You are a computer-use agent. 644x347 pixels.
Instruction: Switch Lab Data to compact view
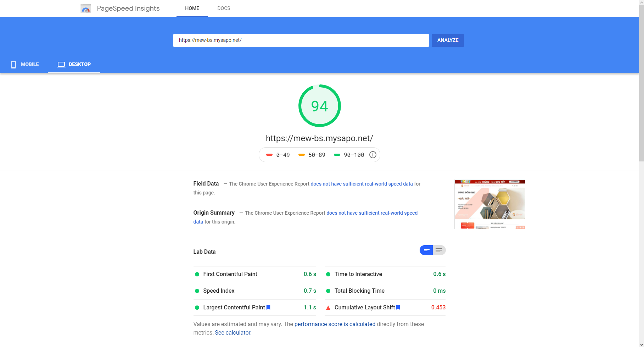click(x=426, y=250)
